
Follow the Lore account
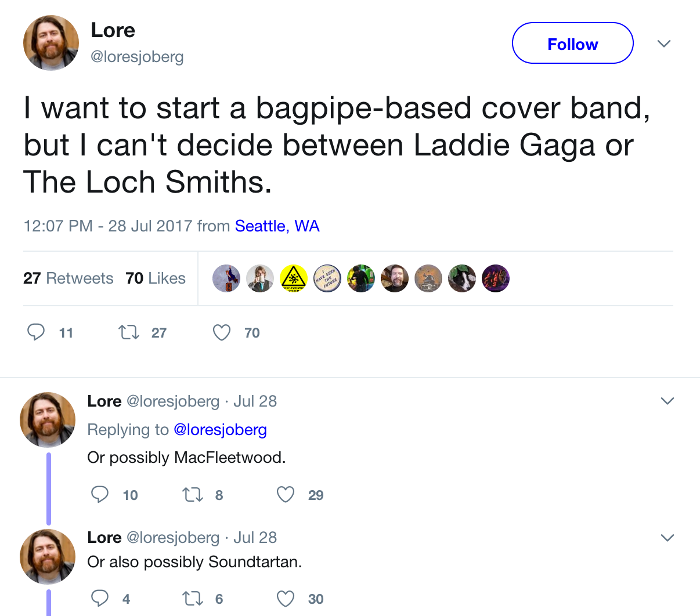[572, 44]
